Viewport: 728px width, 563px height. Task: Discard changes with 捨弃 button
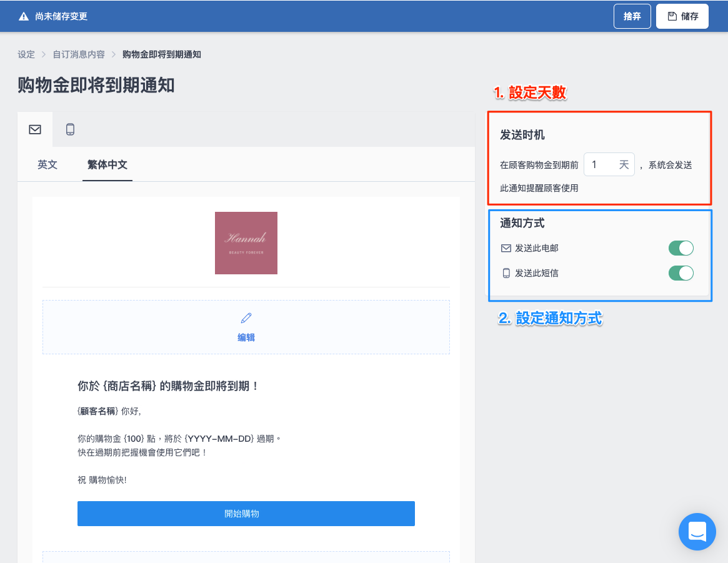click(632, 16)
